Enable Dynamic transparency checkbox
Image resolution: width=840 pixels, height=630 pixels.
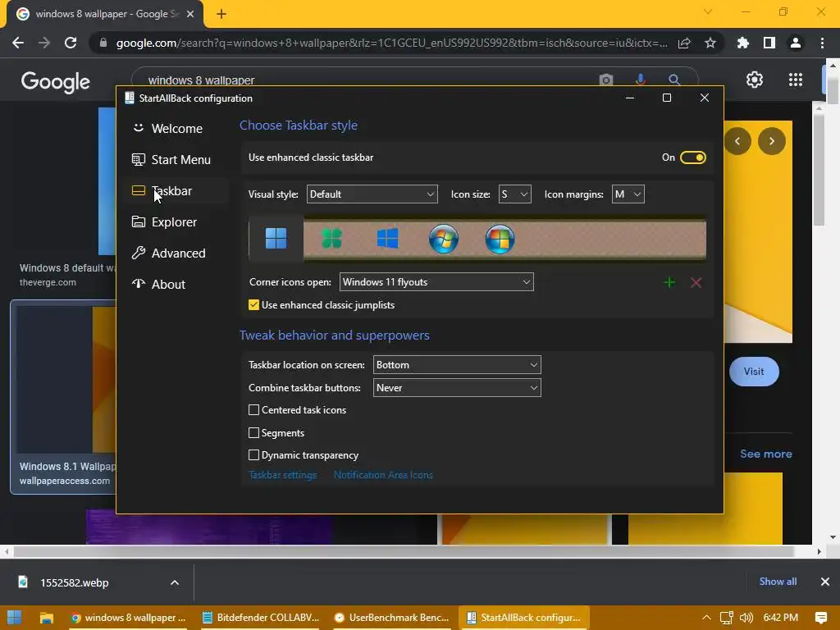click(x=254, y=454)
